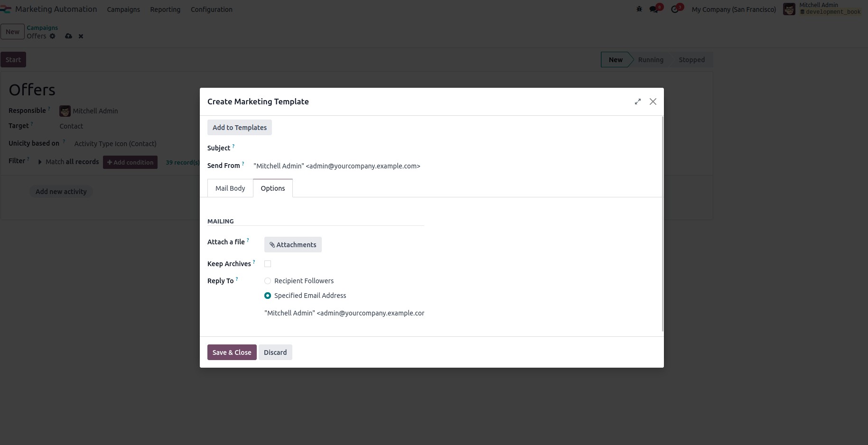Image resolution: width=868 pixels, height=445 pixels.
Task: Expand the Match all records filter
Action: tap(40, 162)
